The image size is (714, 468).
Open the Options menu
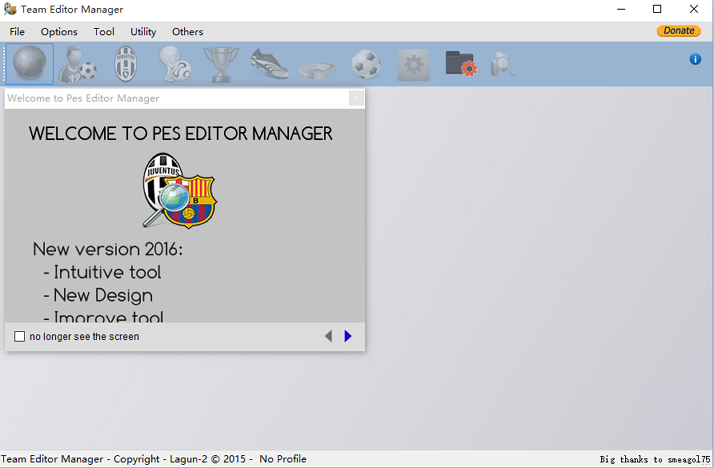(x=59, y=31)
